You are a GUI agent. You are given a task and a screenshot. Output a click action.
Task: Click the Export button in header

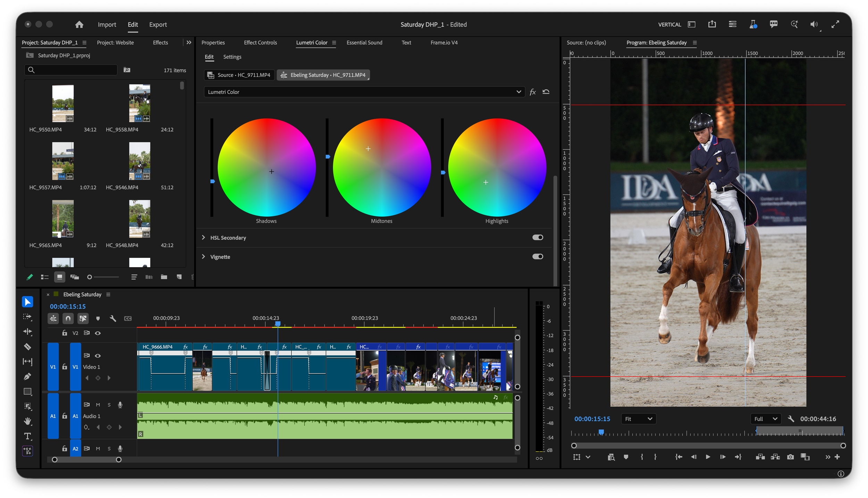click(158, 24)
